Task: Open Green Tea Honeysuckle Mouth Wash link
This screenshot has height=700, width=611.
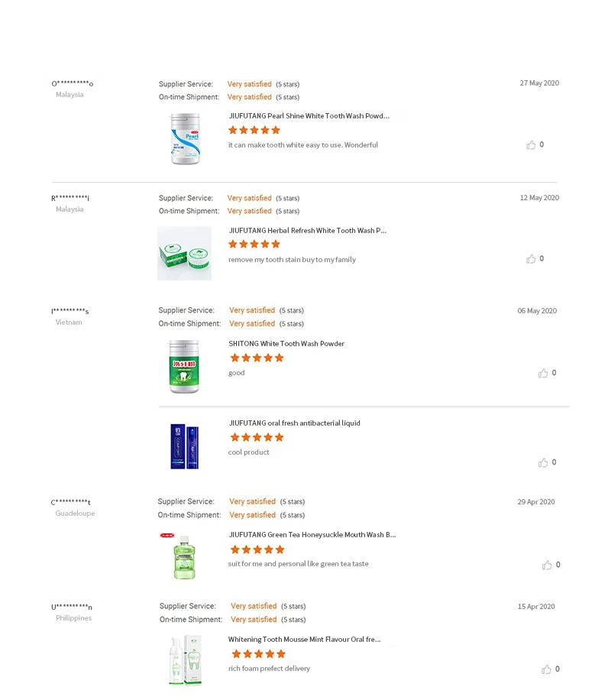Action: pyautogui.click(x=312, y=535)
